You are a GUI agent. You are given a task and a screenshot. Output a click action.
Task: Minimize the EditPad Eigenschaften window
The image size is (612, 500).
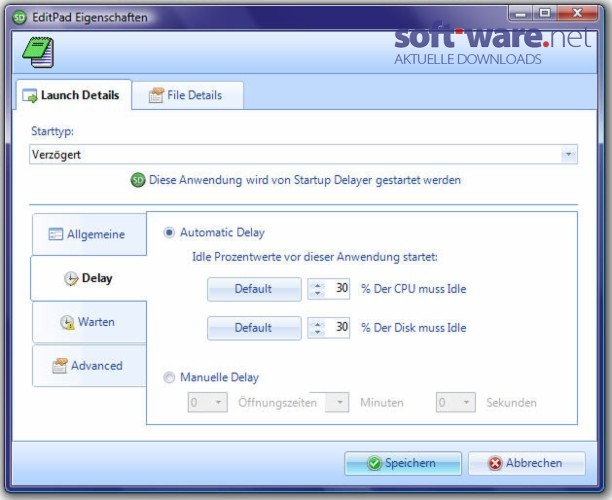pos(520,14)
